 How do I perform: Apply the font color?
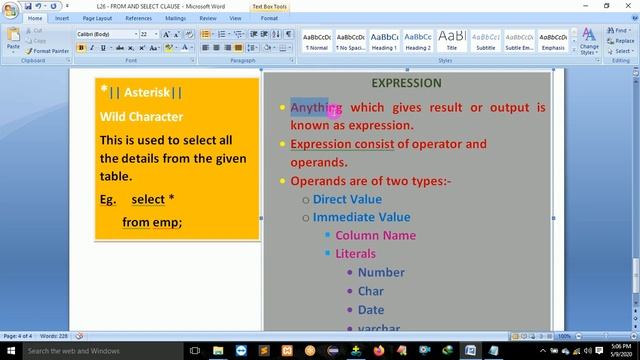[185, 48]
